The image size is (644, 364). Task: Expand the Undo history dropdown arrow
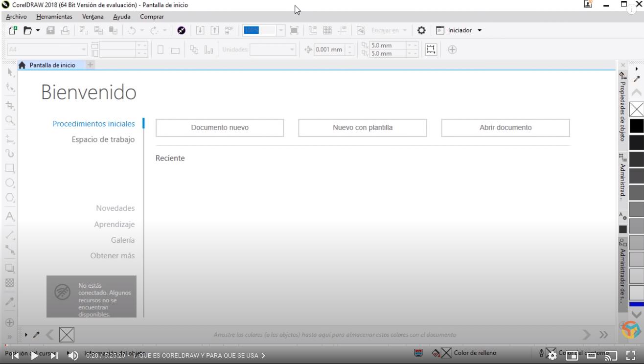(142, 30)
